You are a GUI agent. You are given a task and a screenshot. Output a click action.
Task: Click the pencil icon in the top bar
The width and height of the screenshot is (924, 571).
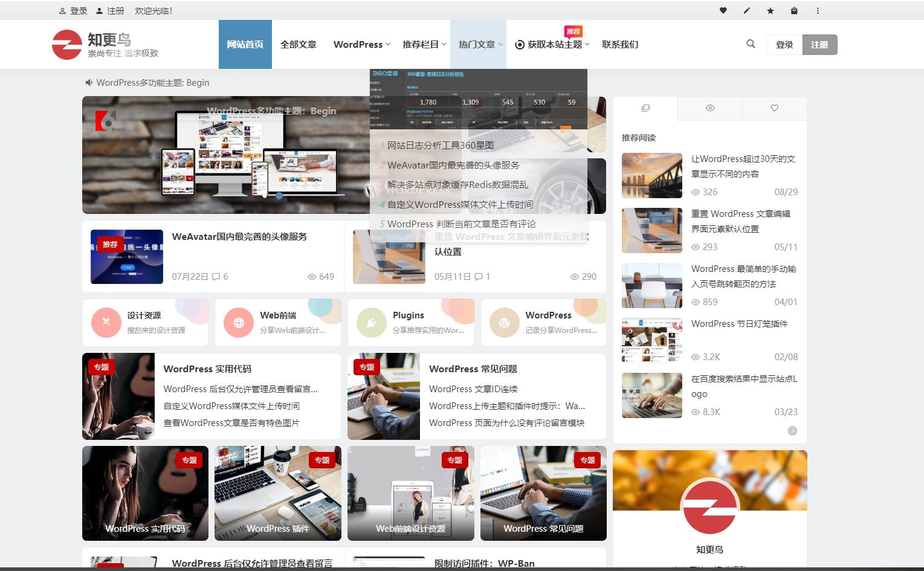(747, 10)
